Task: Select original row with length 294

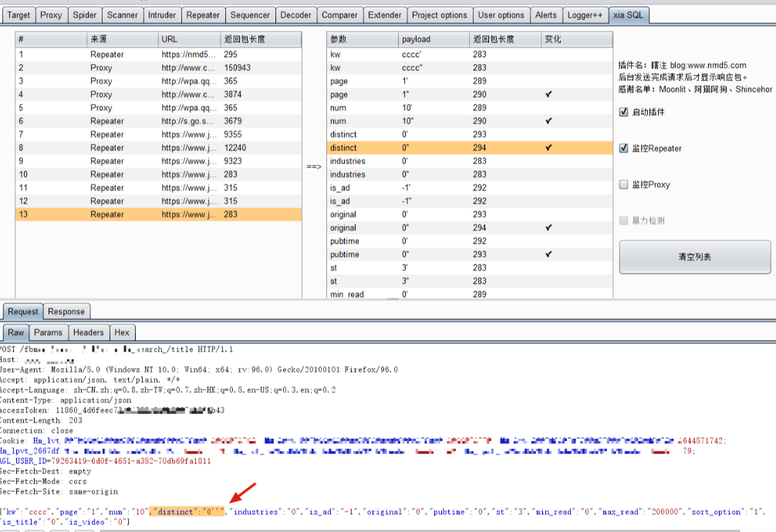Action: pos(470,228)
